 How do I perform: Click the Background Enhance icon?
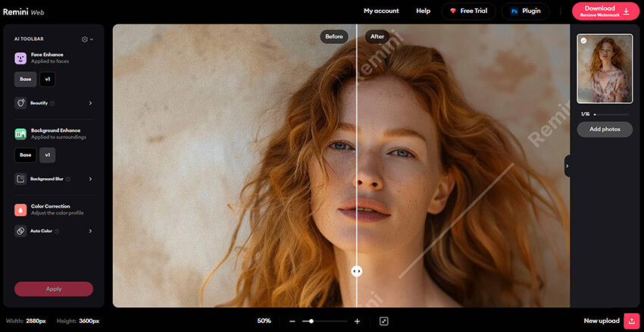[20, 133]
